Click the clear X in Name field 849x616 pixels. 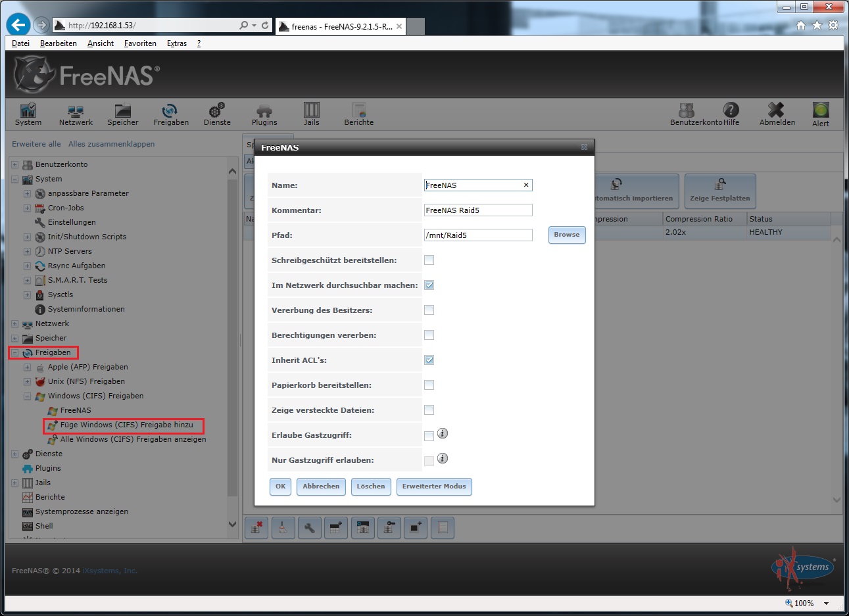(x=526, y=185)
